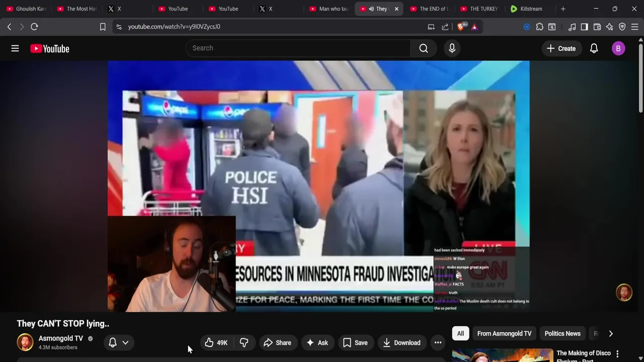This screenshot has width=644, height=362.
Task: Click the verified badge beside Asmongold TV
Action: click(x=91, y=339)
